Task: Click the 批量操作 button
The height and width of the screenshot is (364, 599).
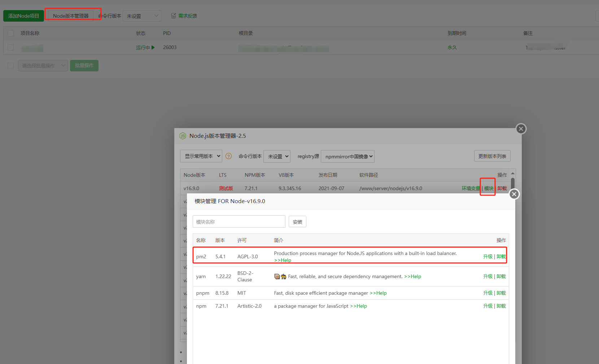Action: click(84, 66)
